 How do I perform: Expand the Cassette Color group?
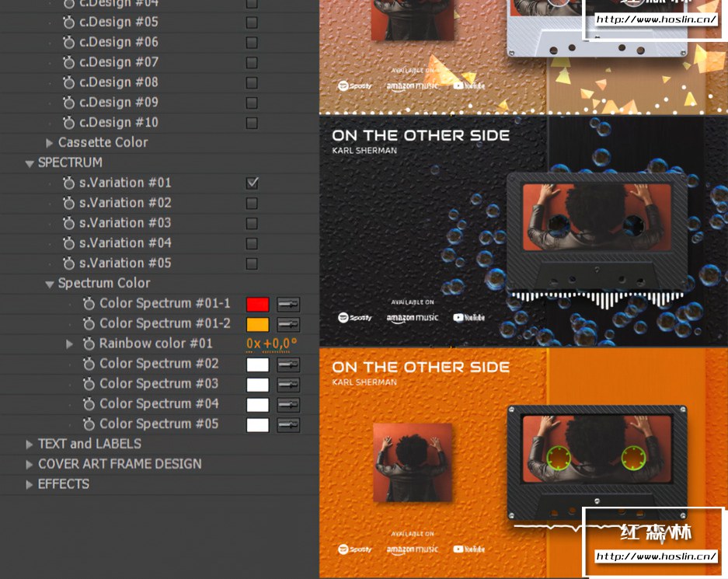click(x=49, y=143)
